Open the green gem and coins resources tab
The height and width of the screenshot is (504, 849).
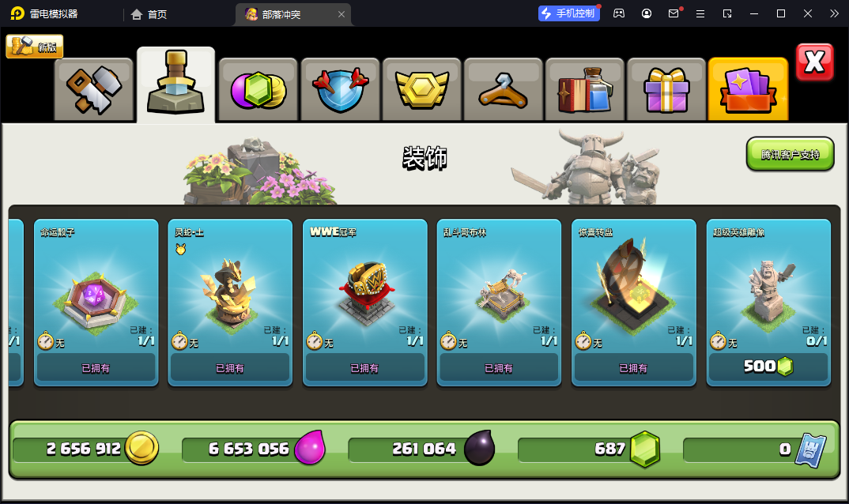pos(258,89)
